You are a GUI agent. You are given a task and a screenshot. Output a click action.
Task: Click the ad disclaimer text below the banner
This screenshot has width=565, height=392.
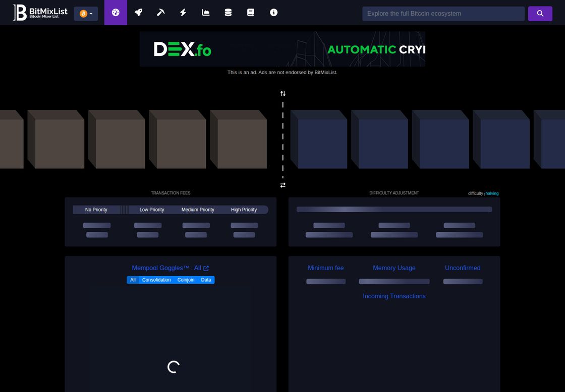(282, 73)
